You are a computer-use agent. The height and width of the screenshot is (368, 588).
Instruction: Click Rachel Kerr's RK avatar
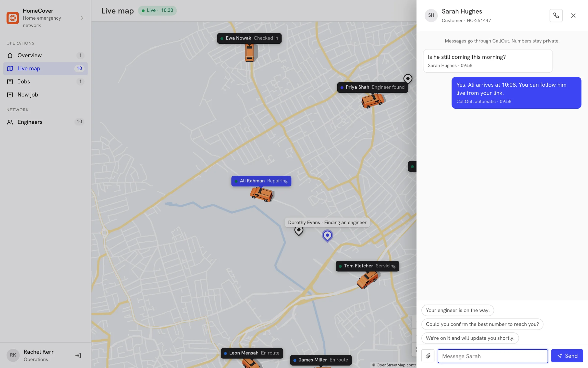(13, 355)
